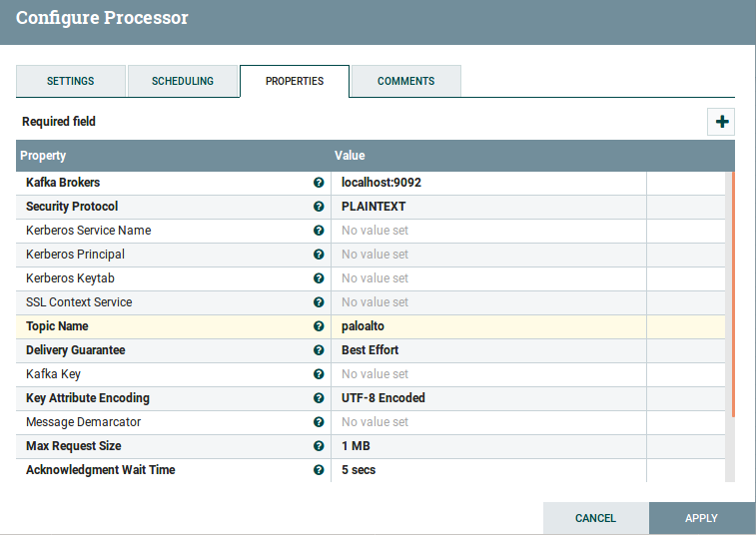
Task: Click help icon for Delivery Guarantee
Action: (x=319, y=350)
